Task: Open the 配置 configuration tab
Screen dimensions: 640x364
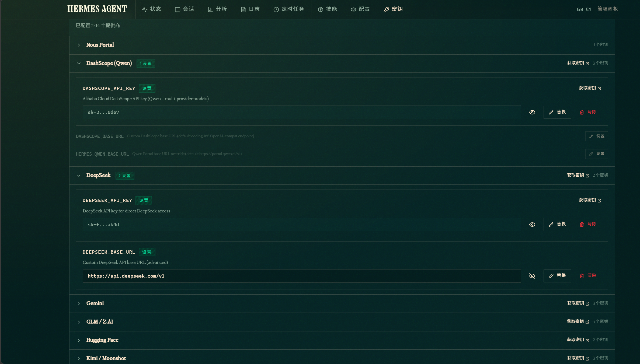Action: click(360, 9)
